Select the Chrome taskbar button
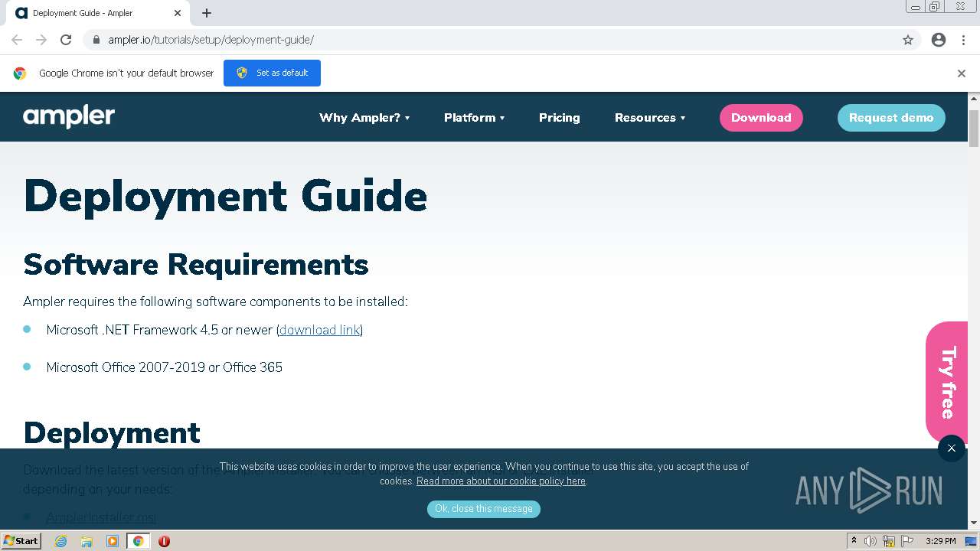The width and height of the screenshot is (980, 551). [x=139, y=541]
